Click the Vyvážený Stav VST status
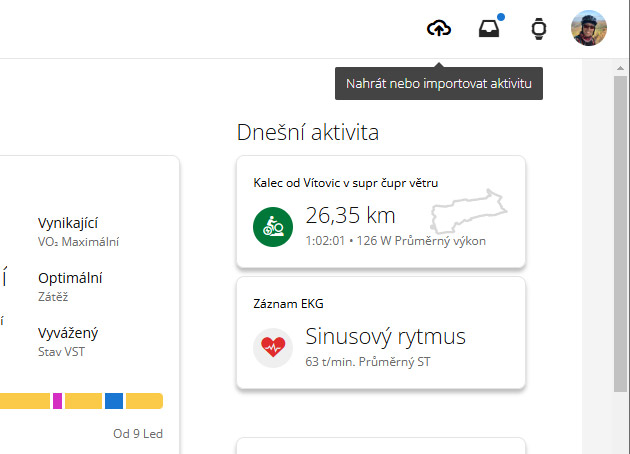Screen dimensions: 630x454 (x=68, y=342)
